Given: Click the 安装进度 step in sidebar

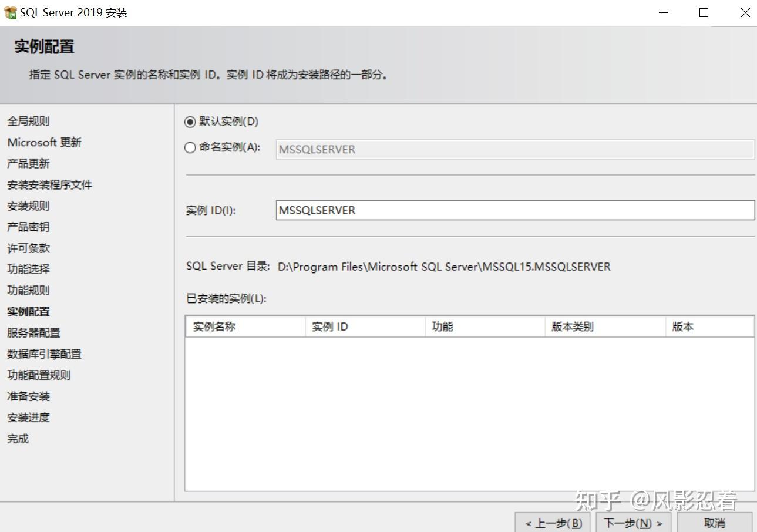Looking at the screenshot, I should [28, 417].
